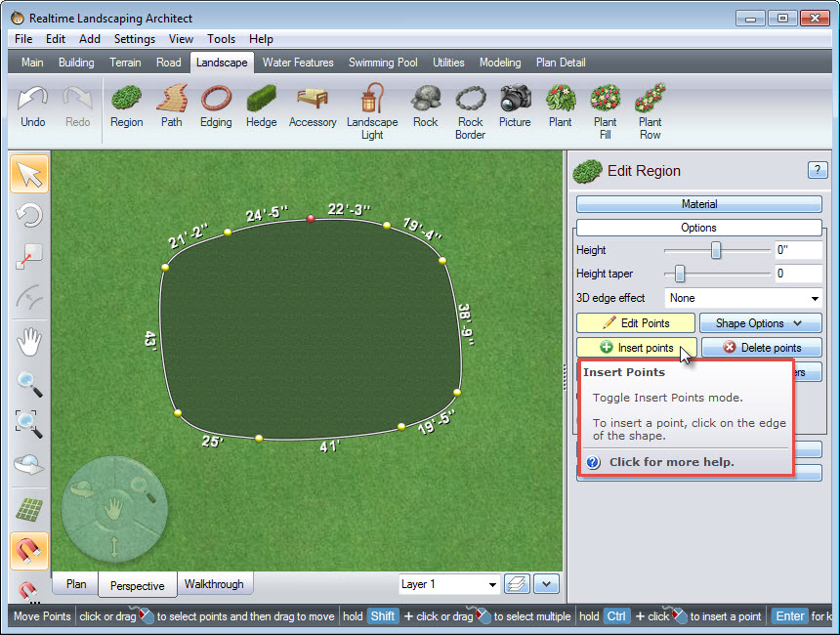Click the Delete points button
Viewport: 840px width, 635px height.
(762, 347)
